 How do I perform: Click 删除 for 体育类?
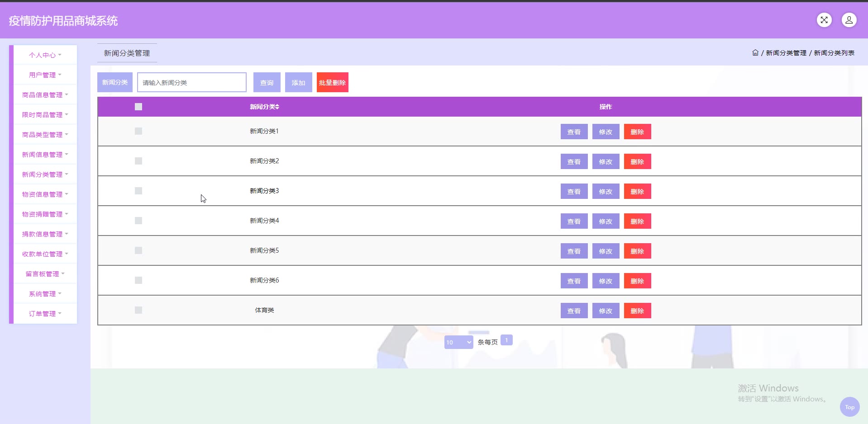pos(638,311)
